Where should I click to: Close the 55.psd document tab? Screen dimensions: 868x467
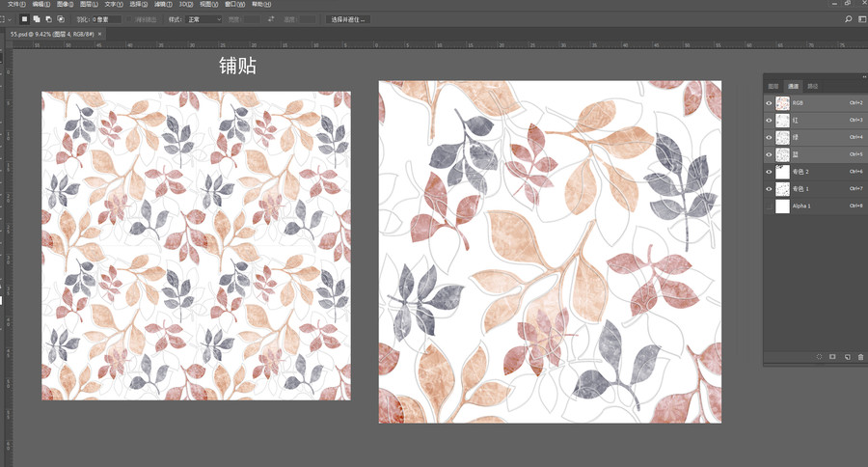(99, 35)
